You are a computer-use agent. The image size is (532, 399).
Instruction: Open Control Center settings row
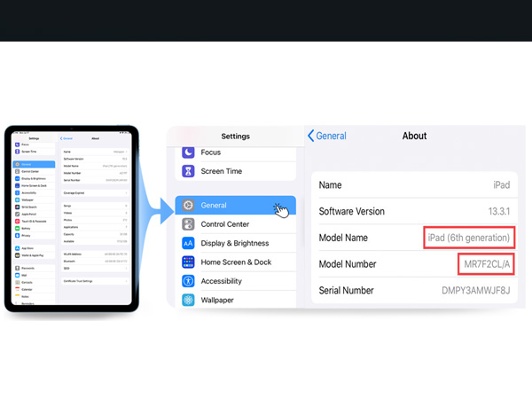coord(236,224)
